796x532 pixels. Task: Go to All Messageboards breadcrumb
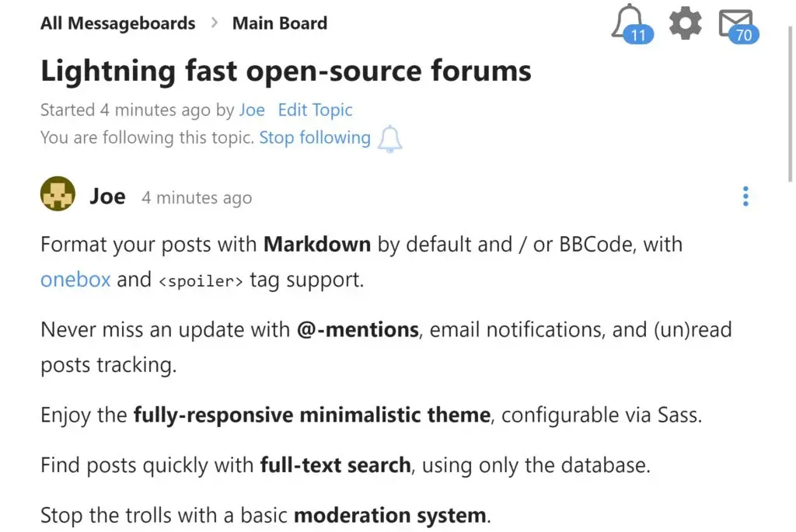click(118, 23)
